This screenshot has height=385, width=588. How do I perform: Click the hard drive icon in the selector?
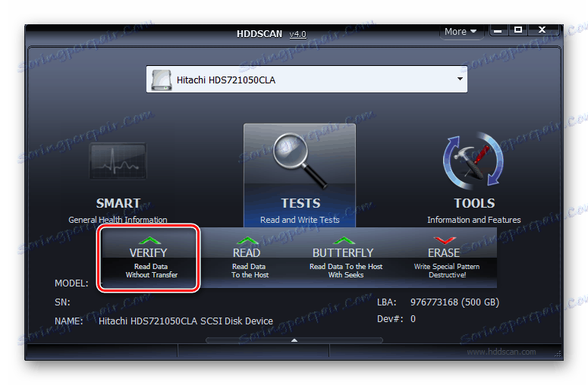click(x=162, y=80)
